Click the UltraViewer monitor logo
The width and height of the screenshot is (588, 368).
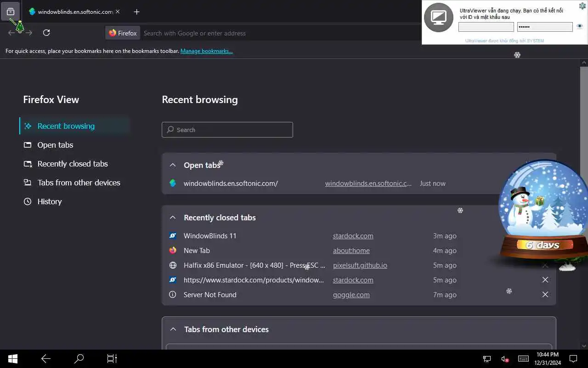pos(438,18)
